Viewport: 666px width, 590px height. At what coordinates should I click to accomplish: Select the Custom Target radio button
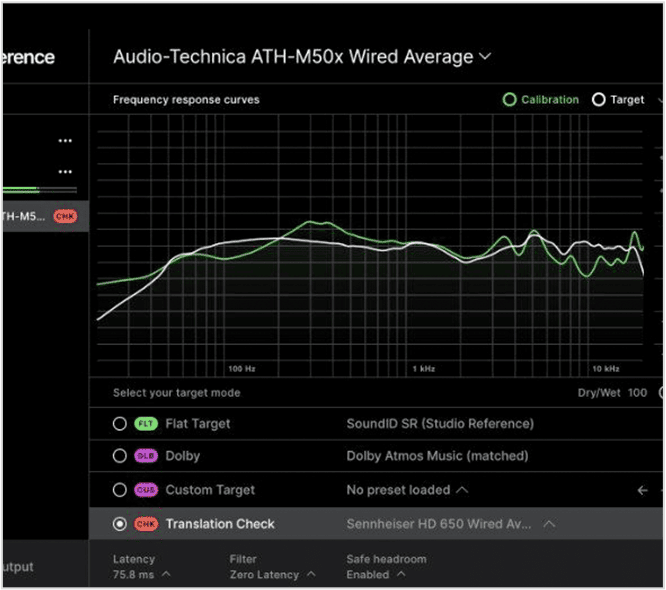click(x=120, y=490)
